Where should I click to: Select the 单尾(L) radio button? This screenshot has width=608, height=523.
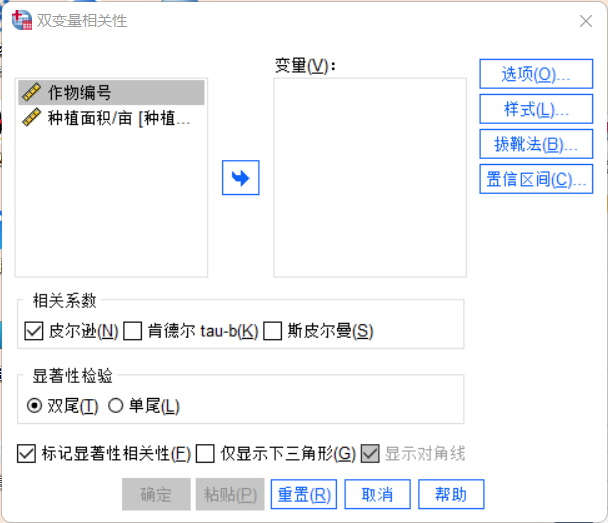tap(116, 406)
